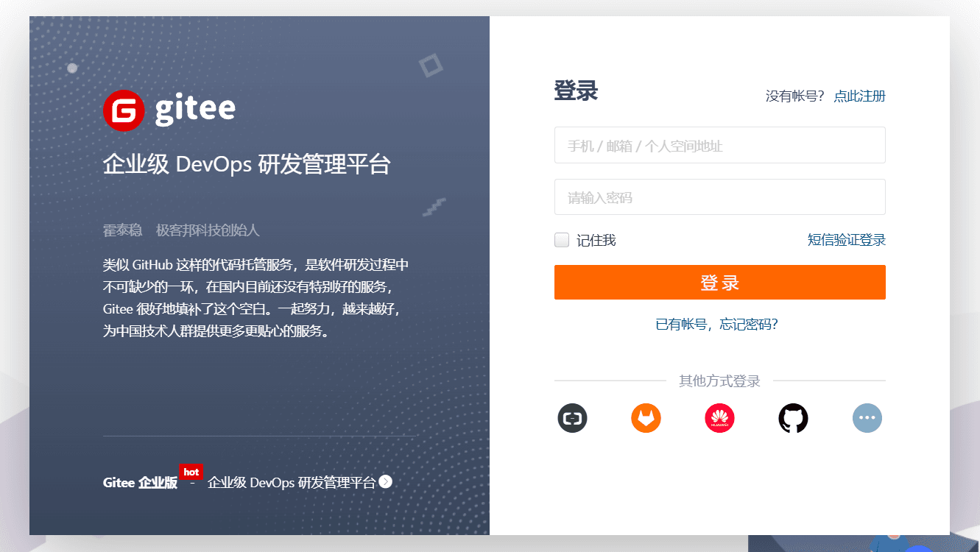
Task: Sign in with the GitHub Octocat icon
Action: coord(793,418)
